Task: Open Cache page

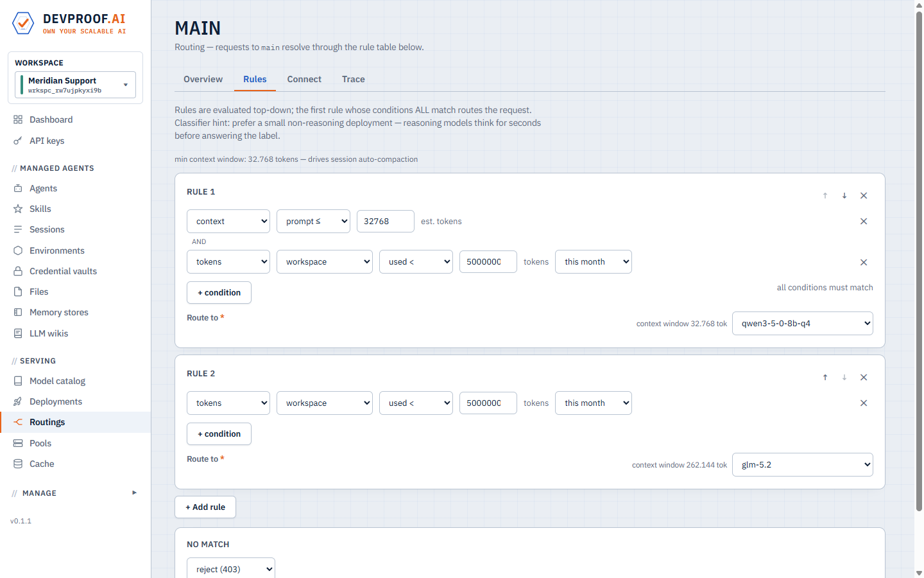Action: click(x=75, y=464)
